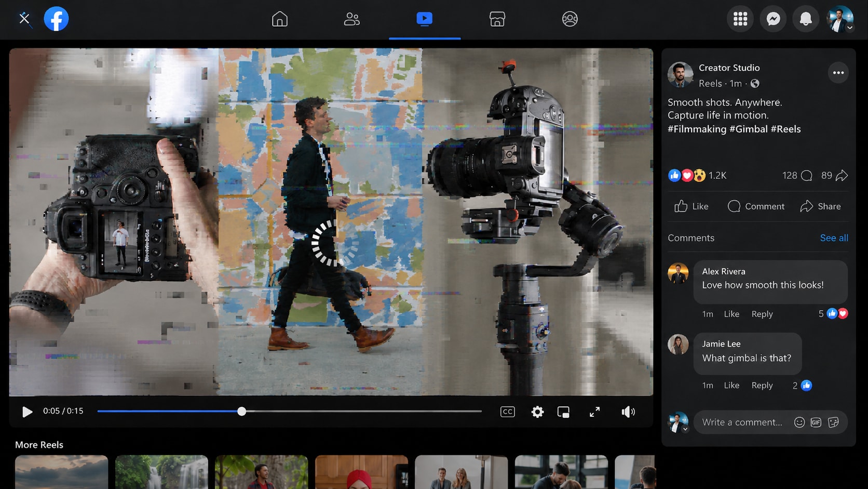Screen dimensions: 868x489
Task: Enable picture-in-picture mode
Action: [563, 412]
